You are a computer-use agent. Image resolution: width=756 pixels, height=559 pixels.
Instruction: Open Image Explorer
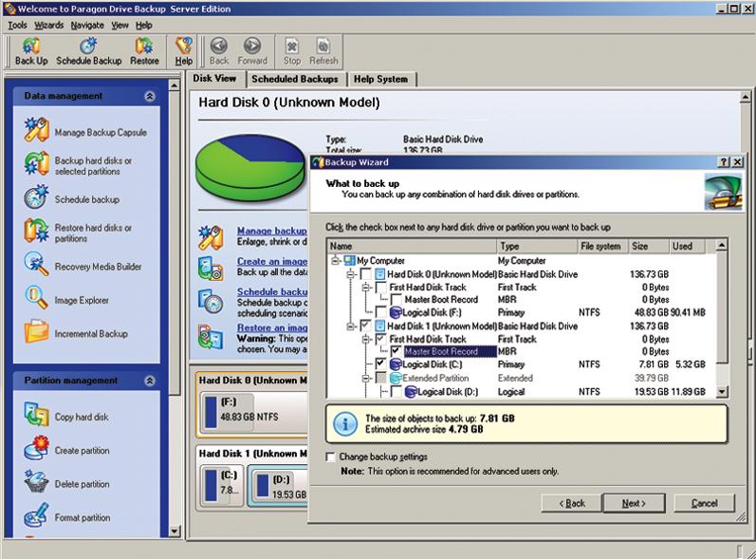point(66,300)
